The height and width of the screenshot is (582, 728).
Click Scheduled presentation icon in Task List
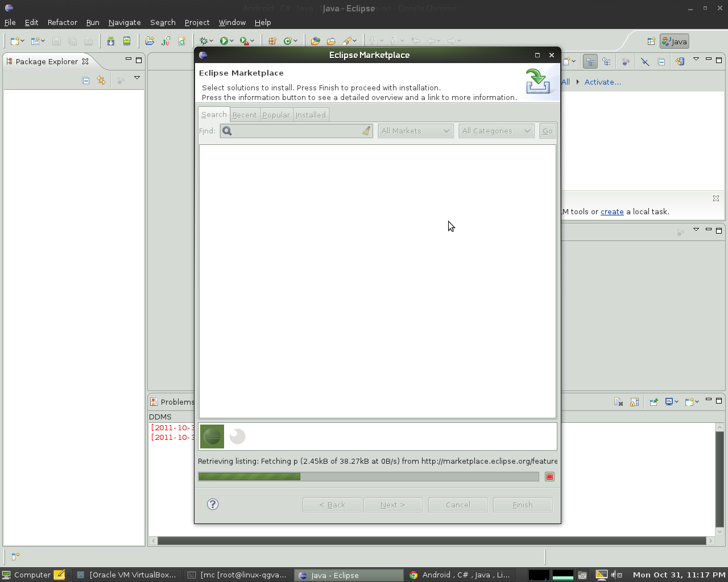click(x=607, y=61)
